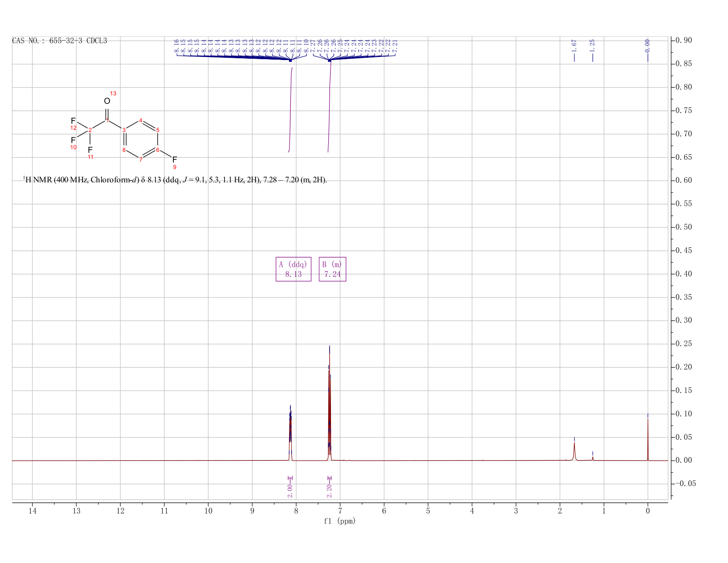Click the 1H NMR 400 MHz report line
This screenshot has width=728, height=563.
(175, 180)
